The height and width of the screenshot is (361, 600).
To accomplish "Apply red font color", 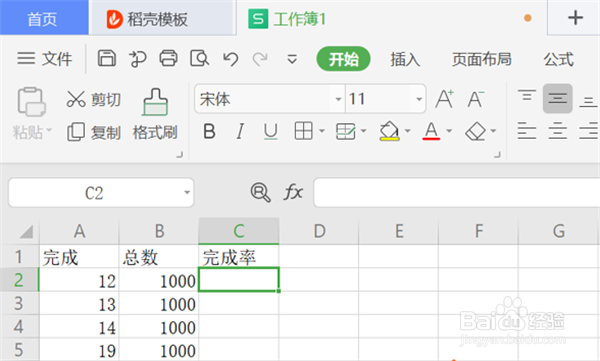I will click(x=431, y=131).
